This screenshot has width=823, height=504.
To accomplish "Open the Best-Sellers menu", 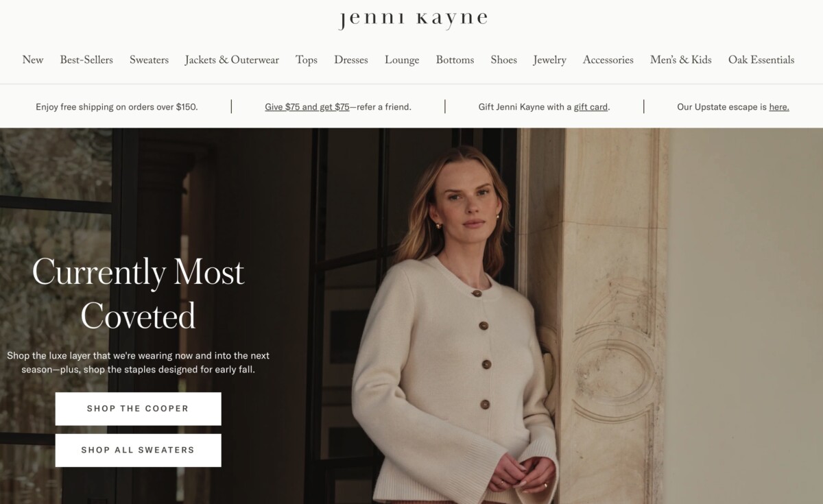I will click(86, 60).
